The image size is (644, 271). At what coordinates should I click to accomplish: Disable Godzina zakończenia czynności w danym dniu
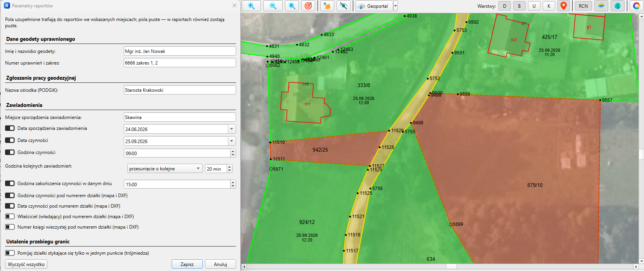10,184
